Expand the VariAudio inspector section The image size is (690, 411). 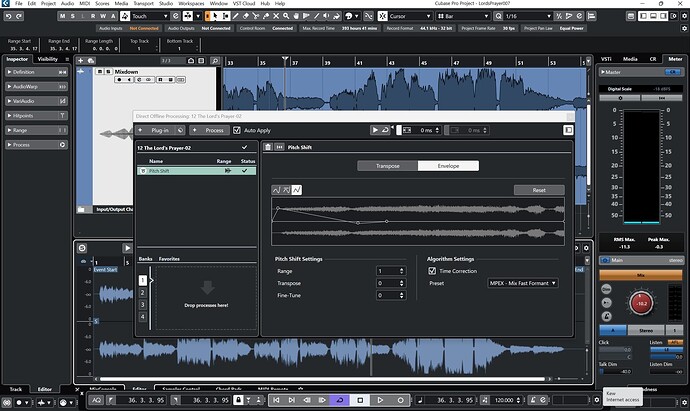pos(36,101)
